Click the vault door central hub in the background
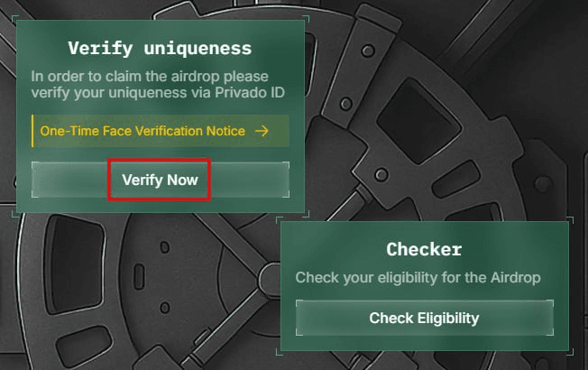 pyautogui.click(x=270, y=280)
